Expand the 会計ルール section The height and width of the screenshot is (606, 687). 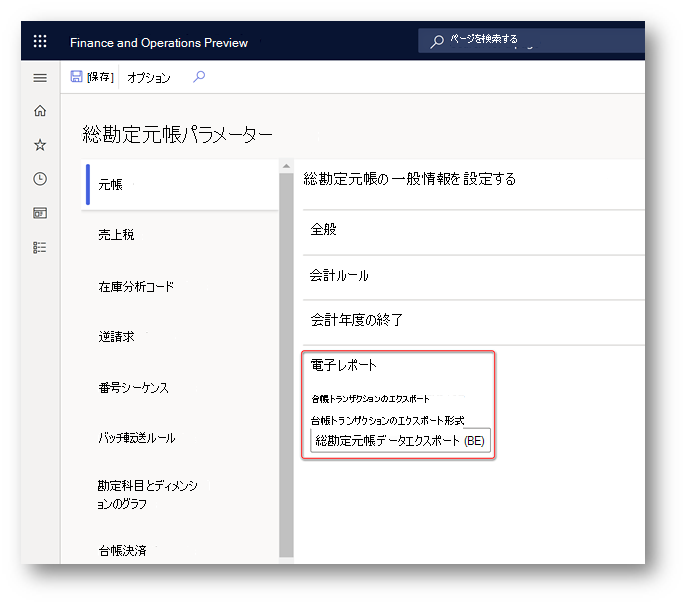coord(473,276)
